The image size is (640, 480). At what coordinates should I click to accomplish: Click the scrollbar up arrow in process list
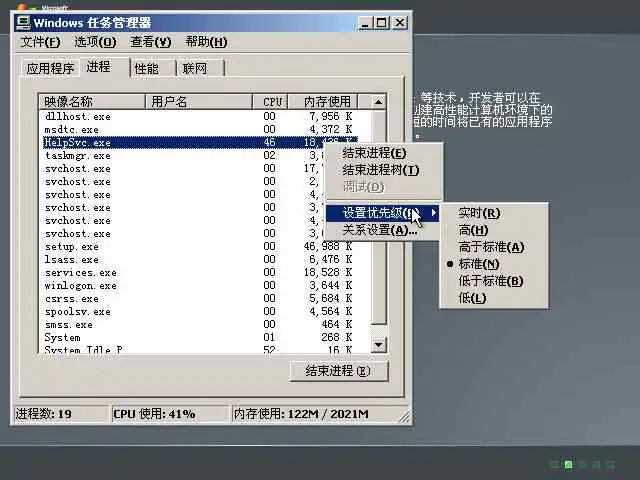(378, 102)
